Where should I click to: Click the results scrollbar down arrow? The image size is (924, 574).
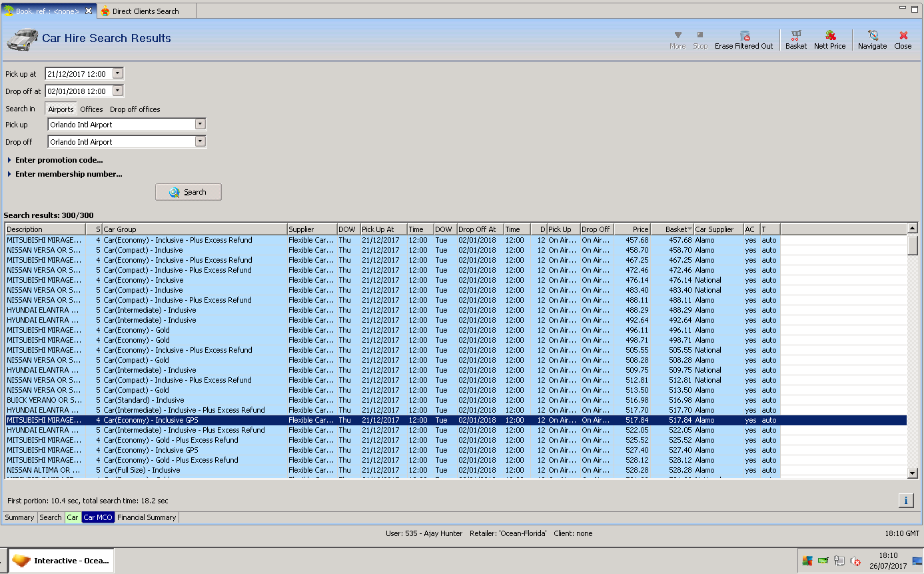point(913,473)
